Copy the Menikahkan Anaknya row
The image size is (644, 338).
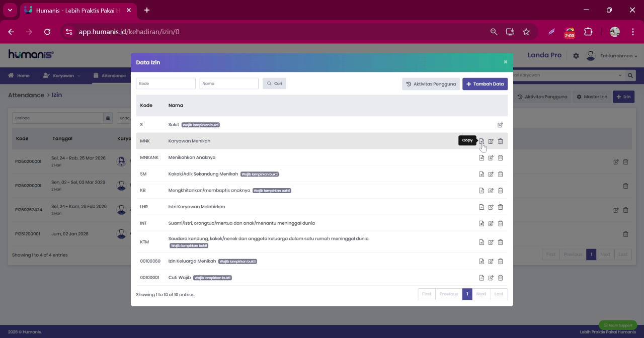[x=481, y=157]
